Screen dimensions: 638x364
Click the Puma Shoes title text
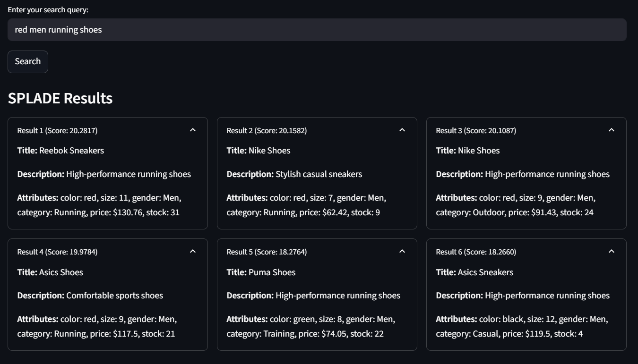tap(272, 272)
